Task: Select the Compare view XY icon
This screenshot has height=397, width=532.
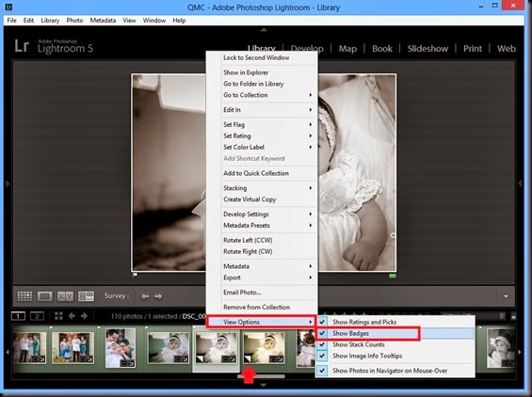Action: 65,296
